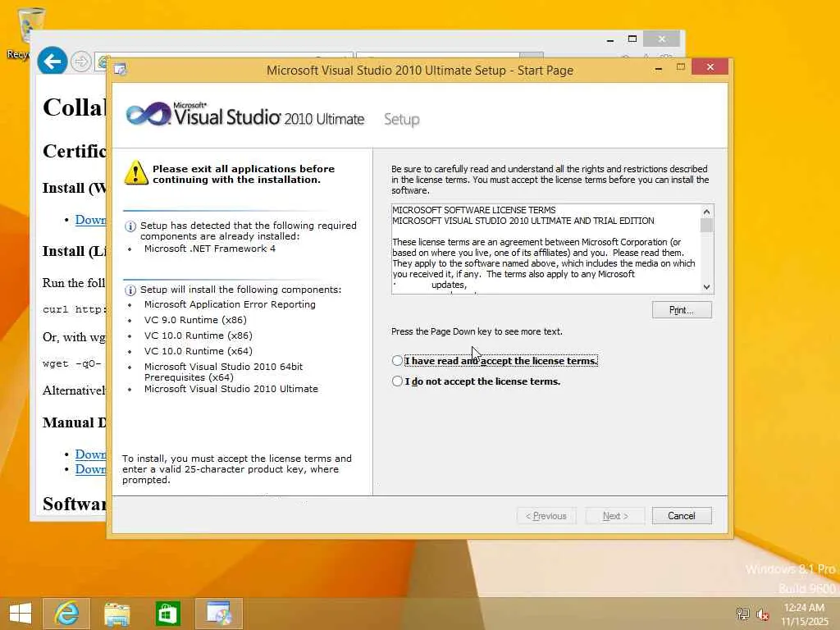Screen dimensions: 840x630
Task: Click second 'Down' link under Manual D
Action: 90,468
